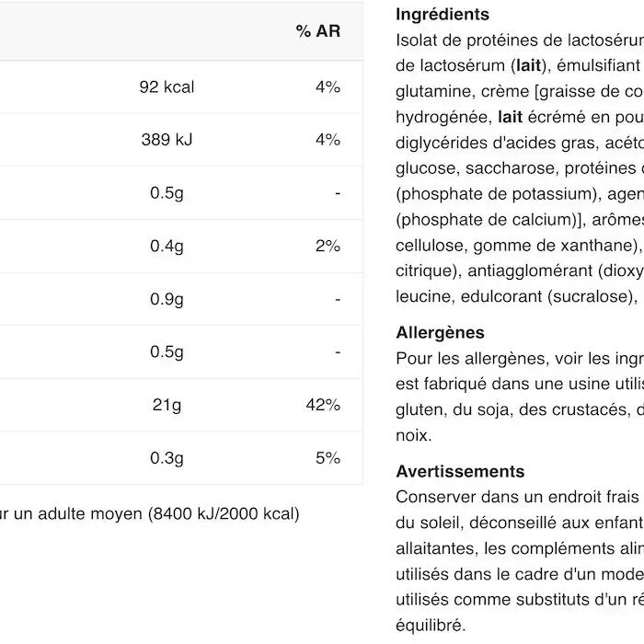Click the Avertissements heading

[x=460, y=471]
